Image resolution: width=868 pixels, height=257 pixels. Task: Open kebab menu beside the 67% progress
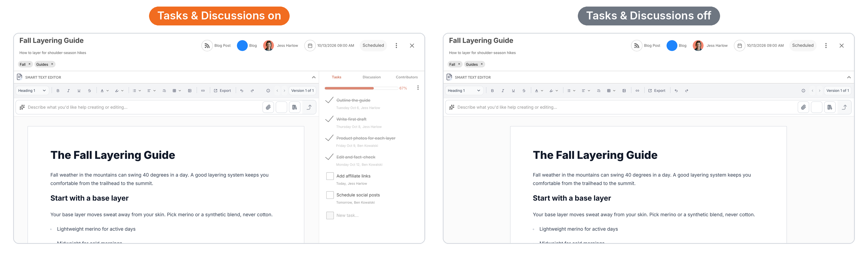click(418, 87)
